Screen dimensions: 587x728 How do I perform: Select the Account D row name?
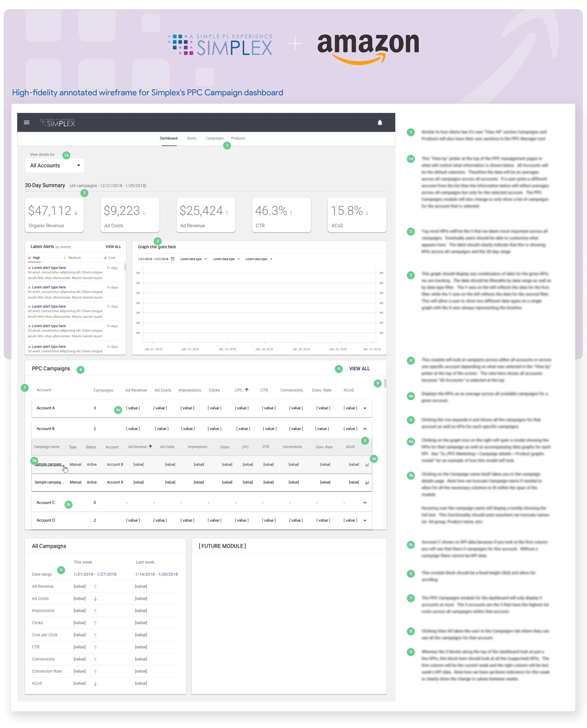(x=46, y=520)
